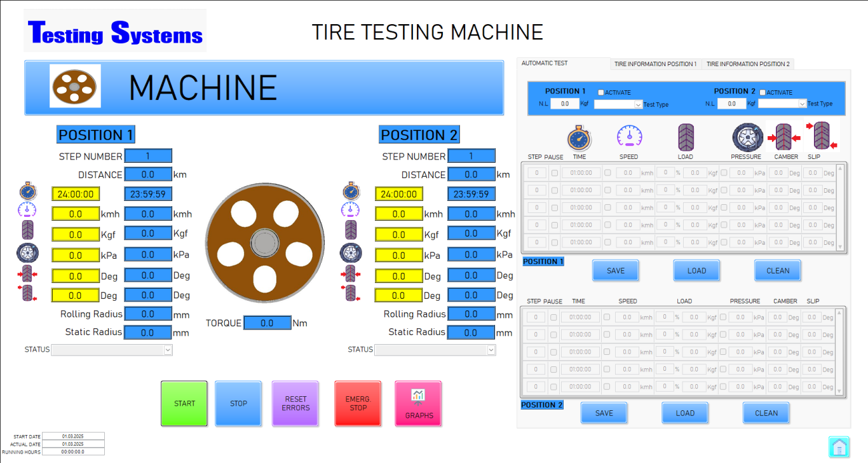Click the stopwatch TIME icon in Automatic Test

pyautogui.click(x=579, y=137)
